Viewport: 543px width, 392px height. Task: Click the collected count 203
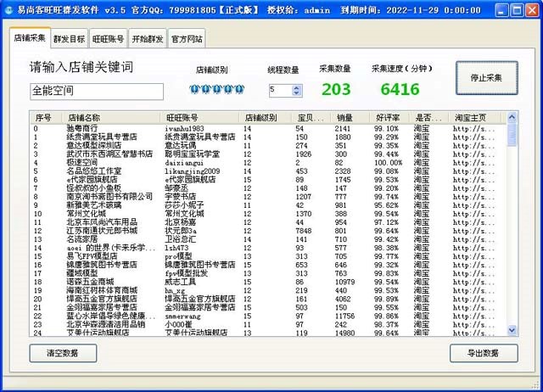pos(336,89)
